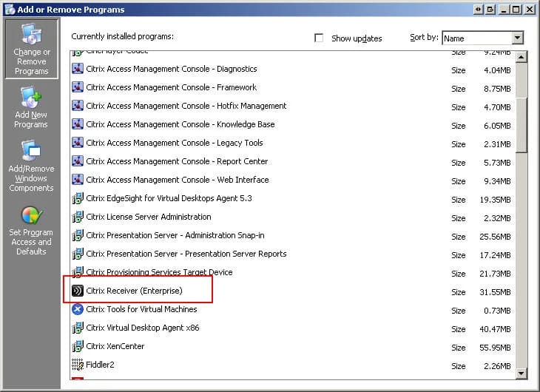Select Citrix Provisioning Services Target Device

pyautogui.click(x=160, y=272)
